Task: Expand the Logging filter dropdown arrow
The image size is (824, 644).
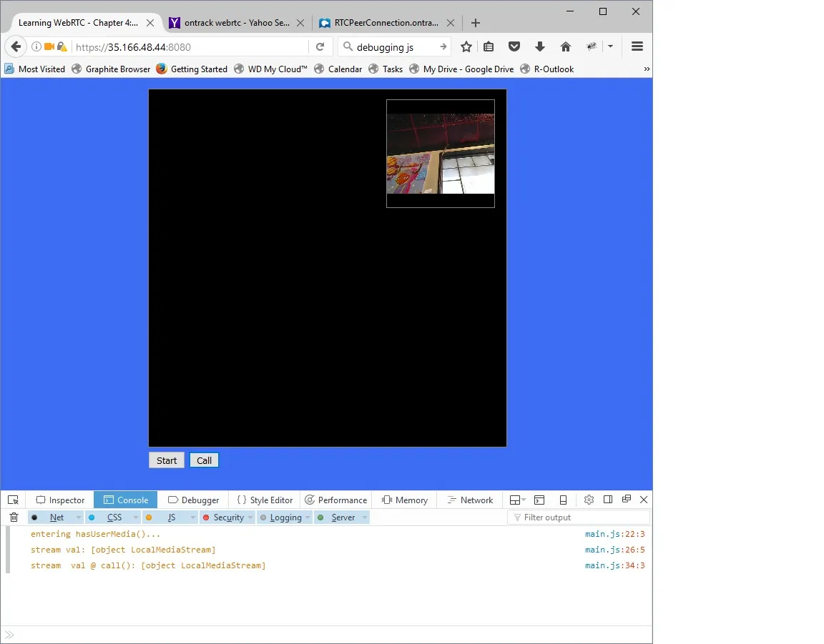Action: [x=308, y=517]
